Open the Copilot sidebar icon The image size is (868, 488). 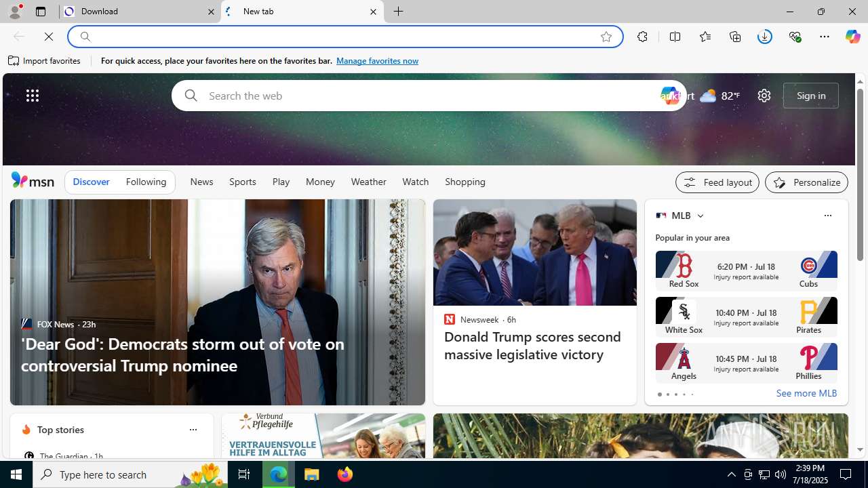[x=852, y=37]
